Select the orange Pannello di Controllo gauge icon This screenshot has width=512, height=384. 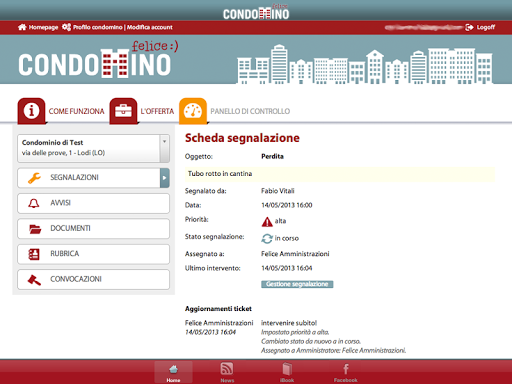point(193,111)
